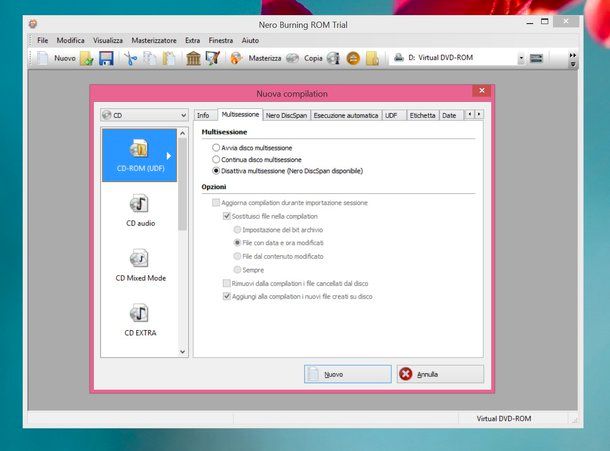Screen dimensions: 610x451
Task: Click the Masterizza toolbar label
Action: point(265,58)
